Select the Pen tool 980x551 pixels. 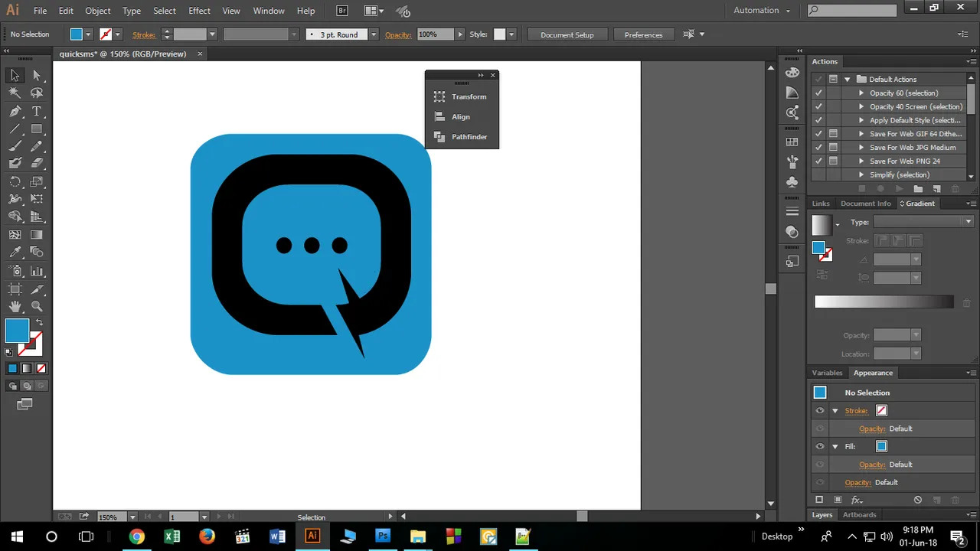coord(15,111)
